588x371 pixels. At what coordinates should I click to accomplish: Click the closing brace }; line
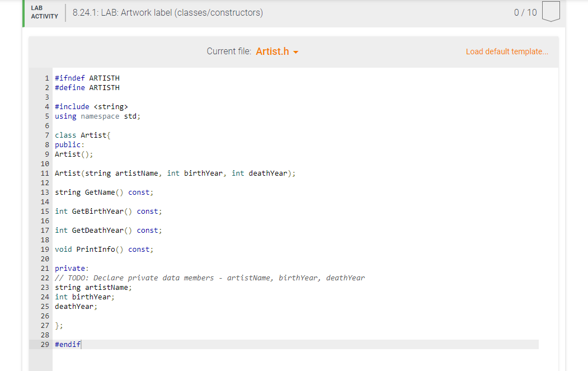[x=59, y=326]
